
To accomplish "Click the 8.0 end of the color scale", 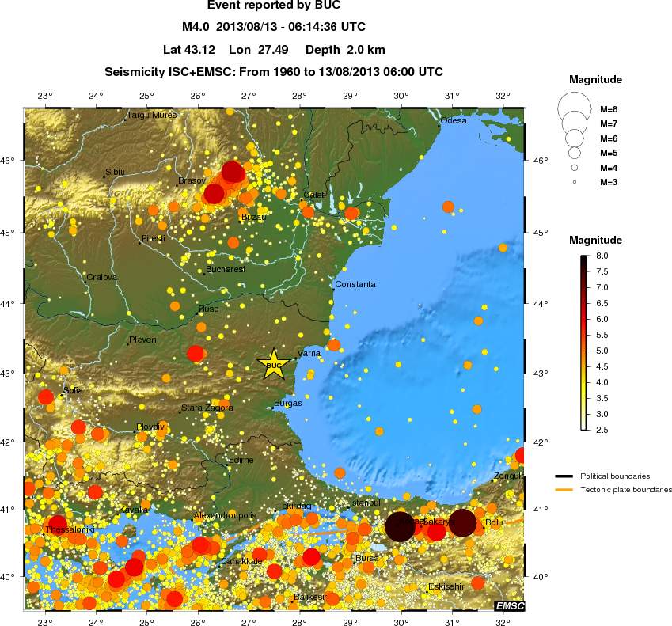I will [x=602, y=256].
